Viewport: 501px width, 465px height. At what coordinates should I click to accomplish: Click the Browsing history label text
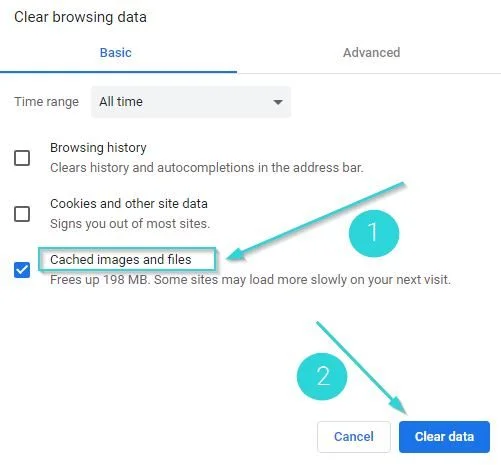tap(98, 148)
